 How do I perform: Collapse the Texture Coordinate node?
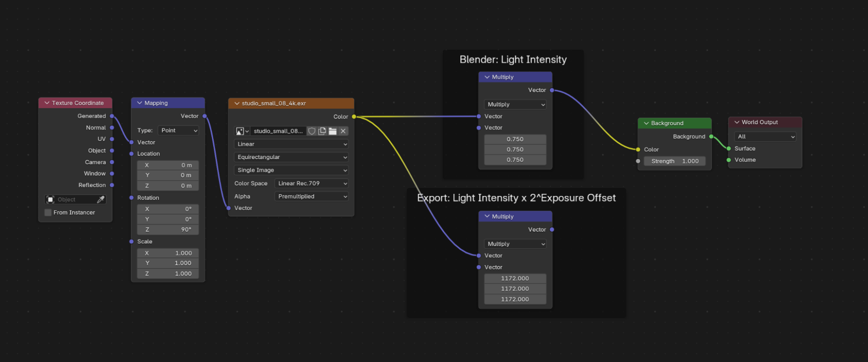pos(47,103)
